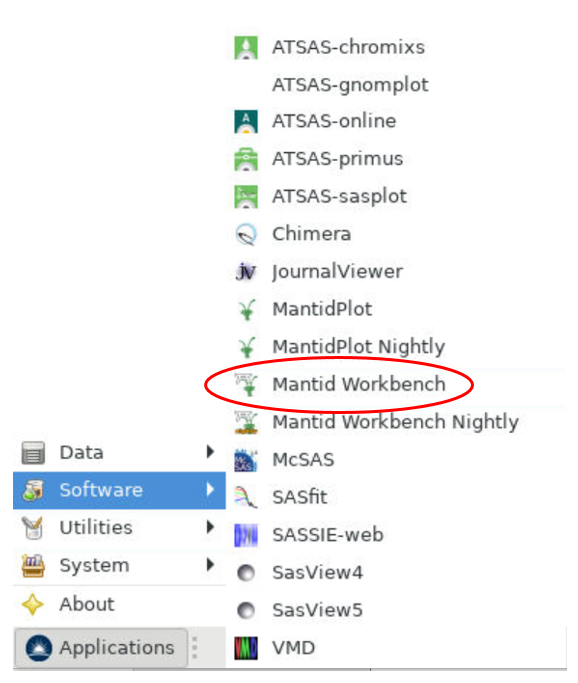The height and width of the screenshot is (683, 578).
Task: Click the ATSAS-online icon
Action: coord(246,122)
